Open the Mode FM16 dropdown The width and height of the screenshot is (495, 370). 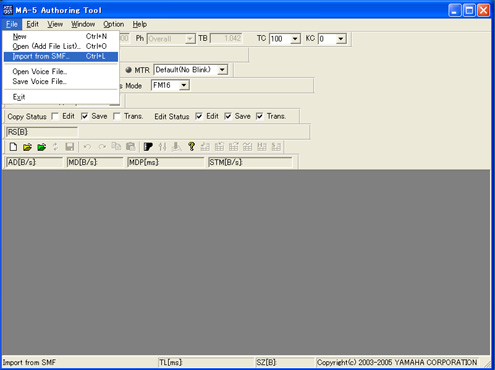pos(184,85)
